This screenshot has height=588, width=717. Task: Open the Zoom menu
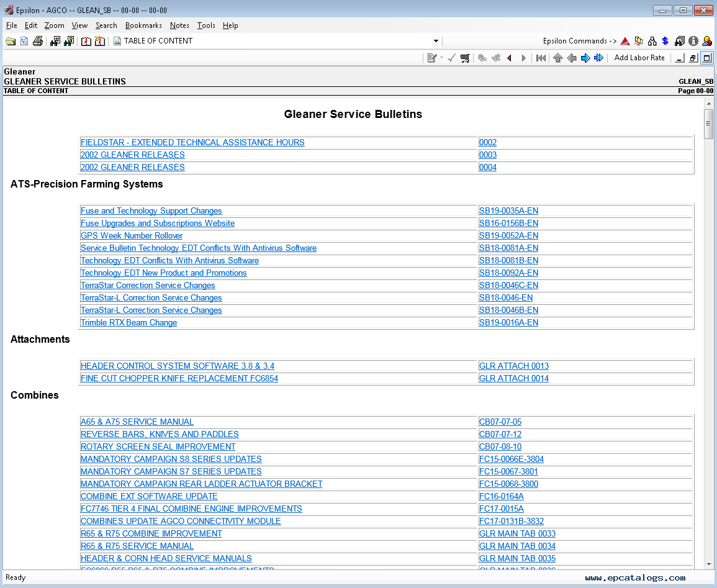coord(55,25)
